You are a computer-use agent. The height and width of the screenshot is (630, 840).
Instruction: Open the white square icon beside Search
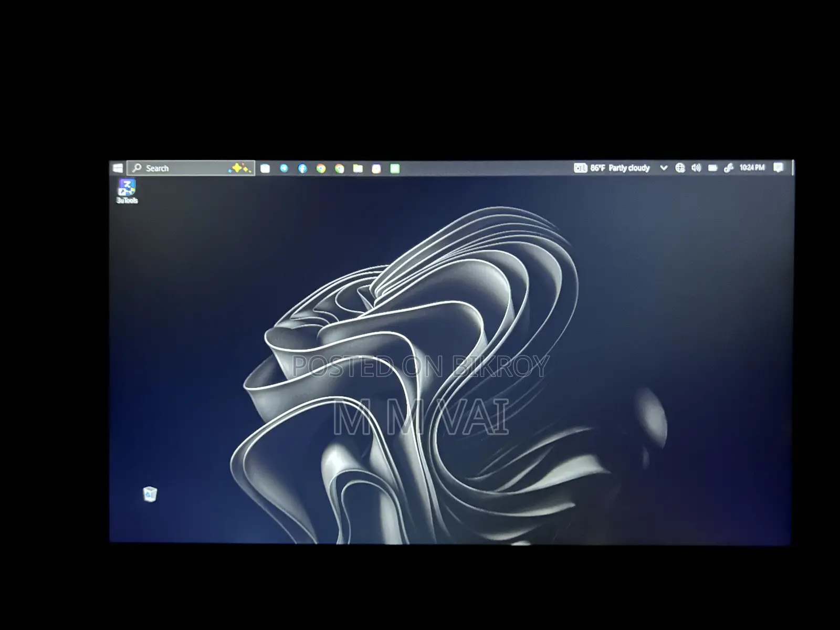266,169
